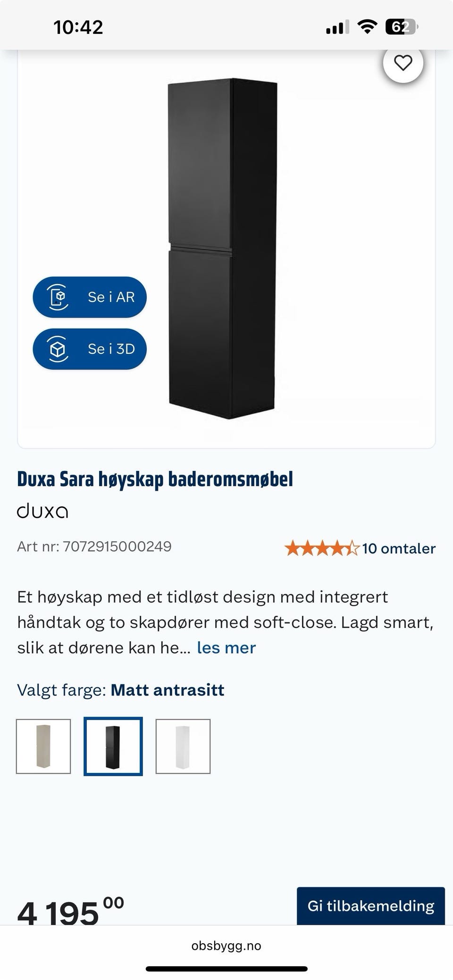Screen dimensions: 453x980
Task: Tap the star rating icons
Action: (x=322, y=548)
